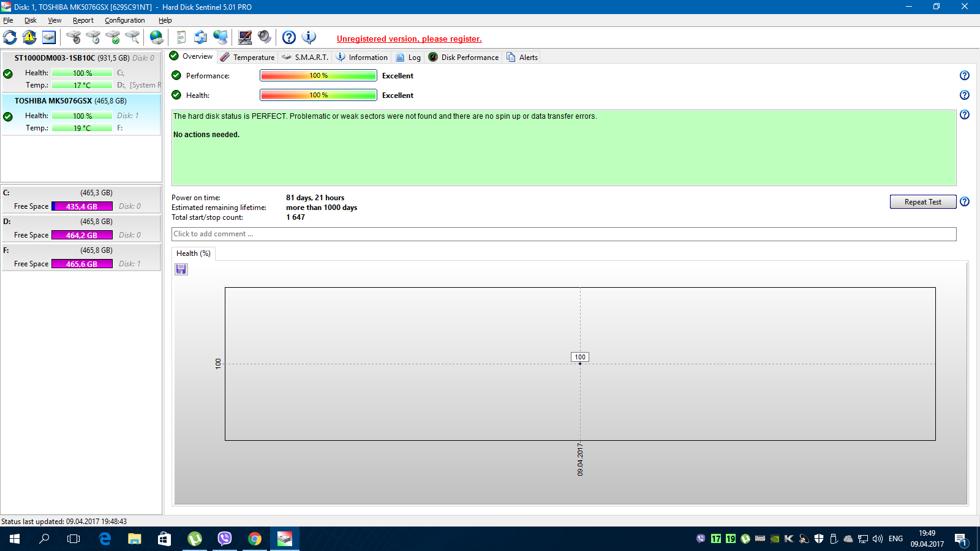This screenshot has width=980, height=551.
Task: Open the Report menu
Action: click(x=83, y=20)
